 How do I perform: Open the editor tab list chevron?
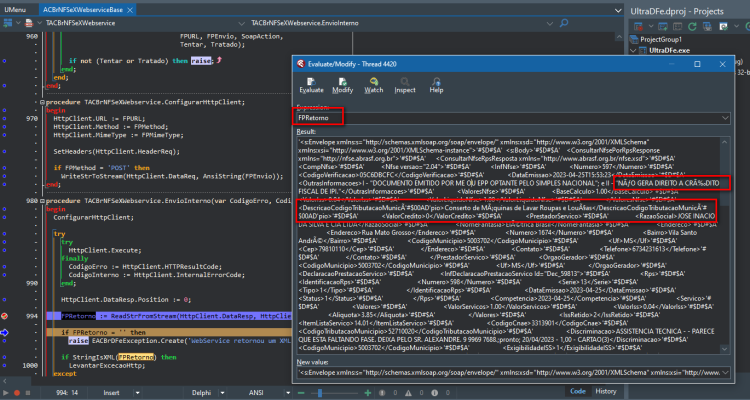click(618, 10)
